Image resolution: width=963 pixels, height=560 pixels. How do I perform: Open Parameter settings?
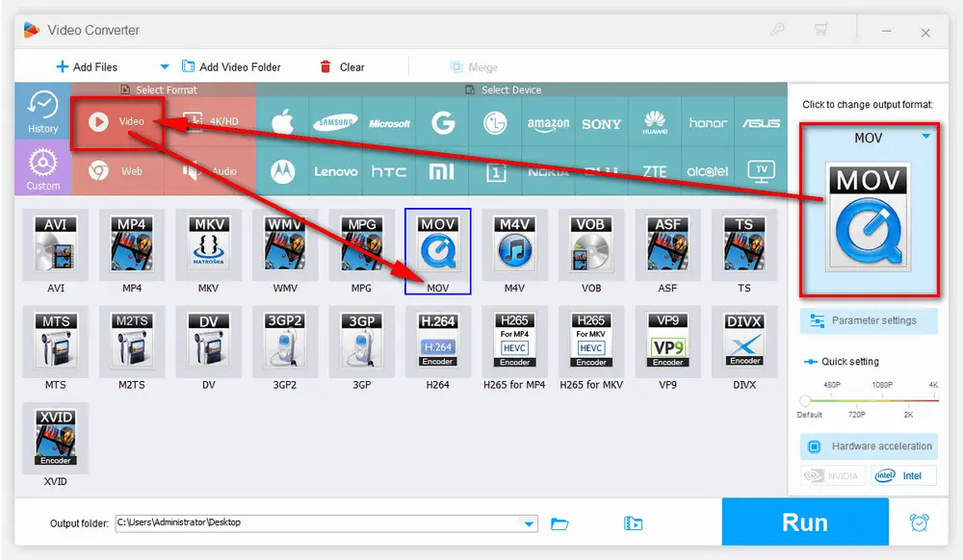[x=869, y=320]
